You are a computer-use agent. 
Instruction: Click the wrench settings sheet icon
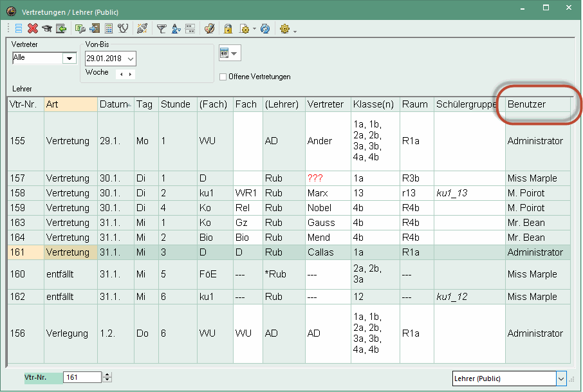pyautogui.click(x=80, y=28)
